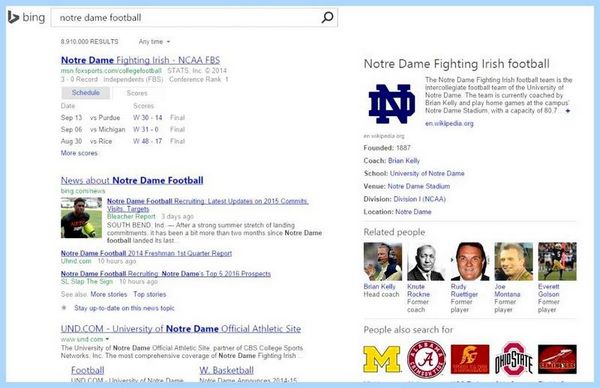Open the Football sublink under UND.COM
Screen dimensions: 600x388
pyautogui.click(x=88, y=370)
